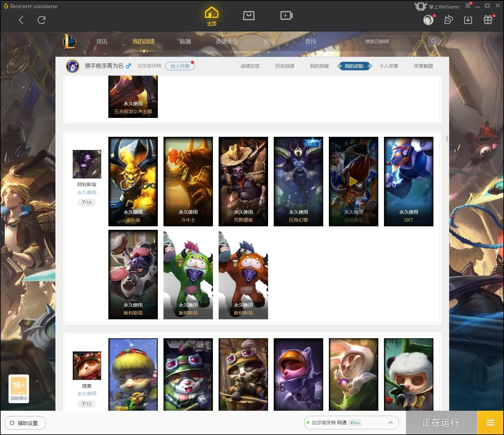Click the 阿利斯塔 champion portrait
The height and width of the screenshot is (435, 504).
click(87, 164)
